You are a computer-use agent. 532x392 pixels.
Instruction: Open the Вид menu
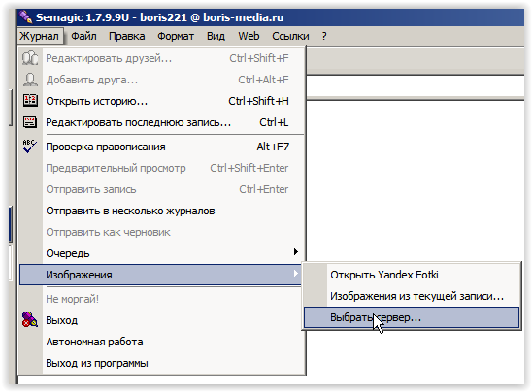tap(216, 36)
